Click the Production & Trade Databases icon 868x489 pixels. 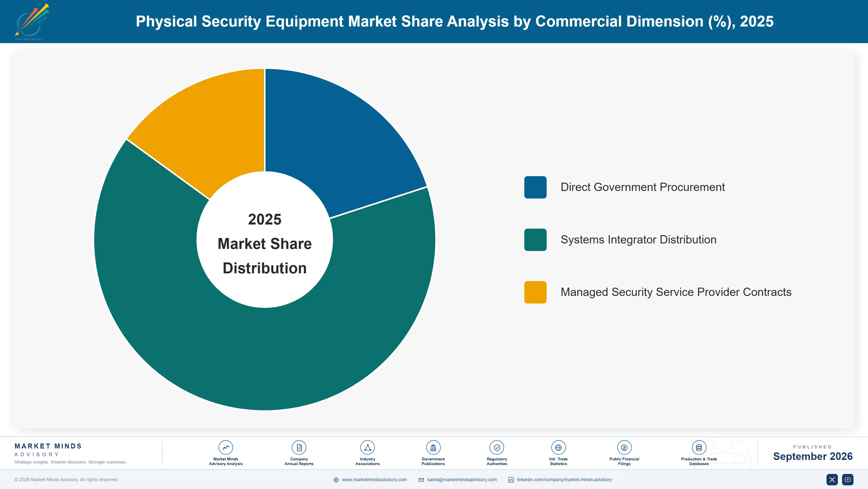(699, 447)
